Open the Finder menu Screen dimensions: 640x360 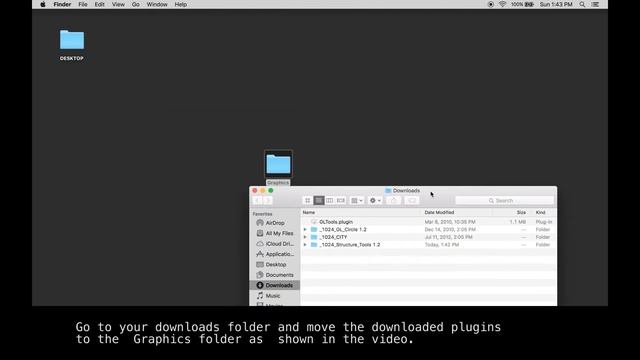[x=62, y=4]
